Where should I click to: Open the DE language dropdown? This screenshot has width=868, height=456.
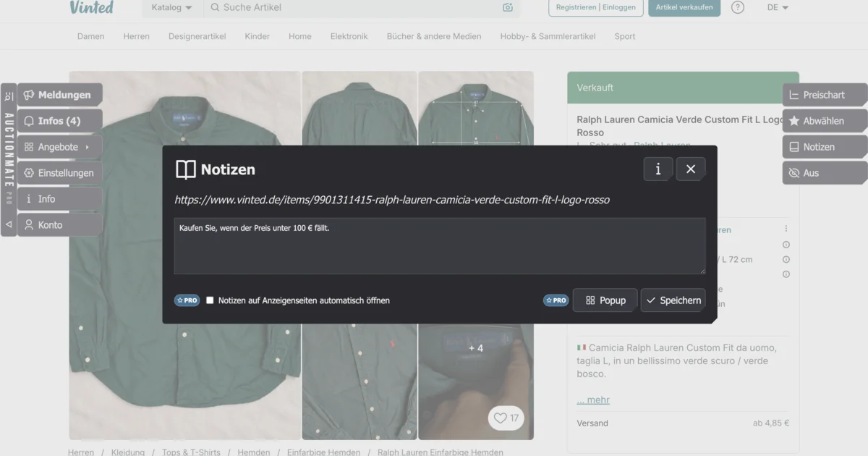tap(778, 7)
